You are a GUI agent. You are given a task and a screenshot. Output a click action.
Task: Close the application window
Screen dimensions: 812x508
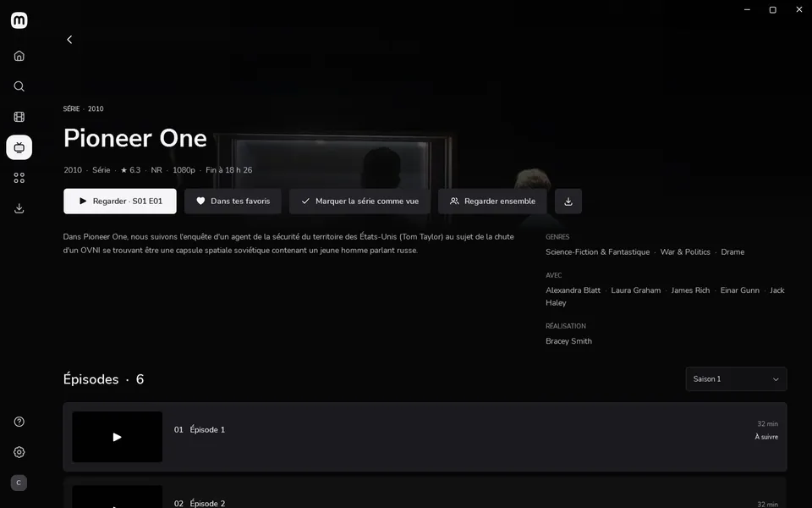point(799,10)
